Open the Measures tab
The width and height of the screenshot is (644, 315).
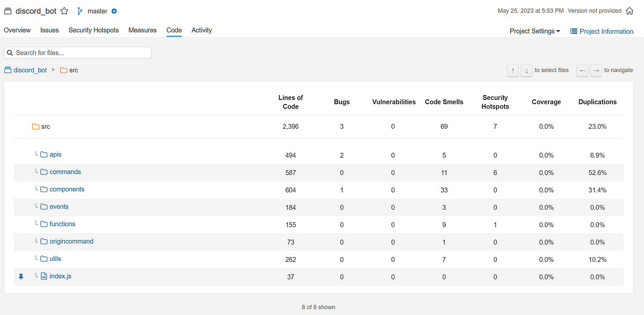142,30
